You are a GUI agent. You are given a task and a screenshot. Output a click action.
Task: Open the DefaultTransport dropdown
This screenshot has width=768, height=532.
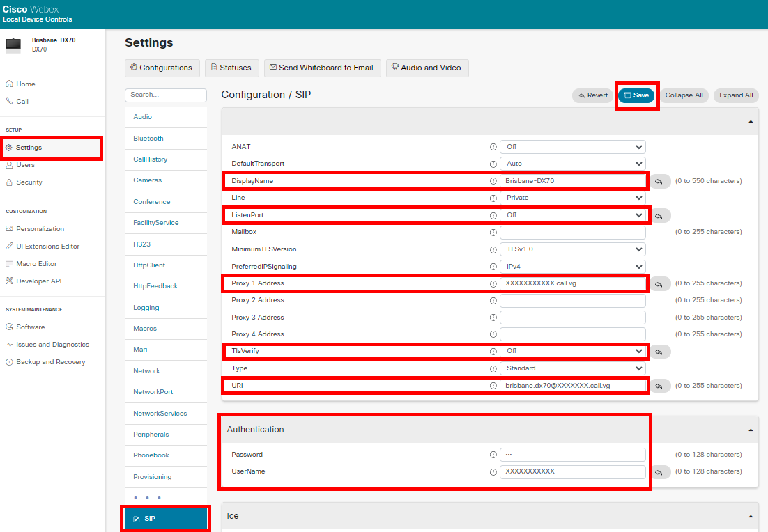[573, 164]
